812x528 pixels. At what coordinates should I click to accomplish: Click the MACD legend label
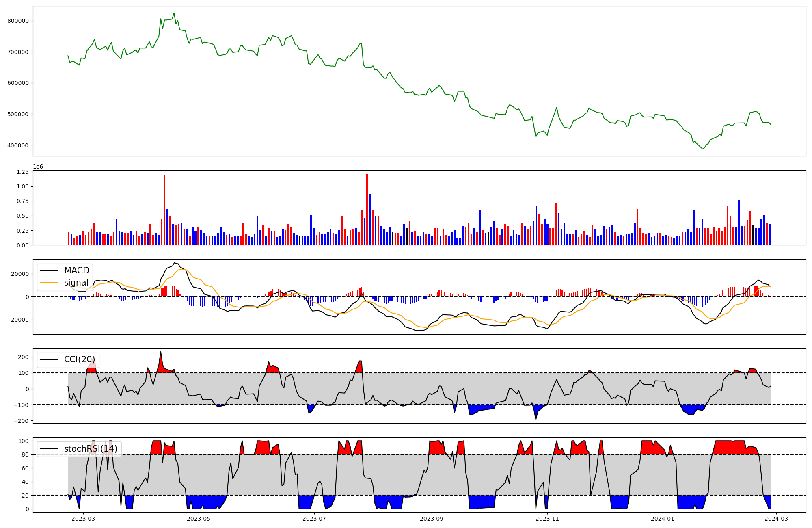(76, 270)
